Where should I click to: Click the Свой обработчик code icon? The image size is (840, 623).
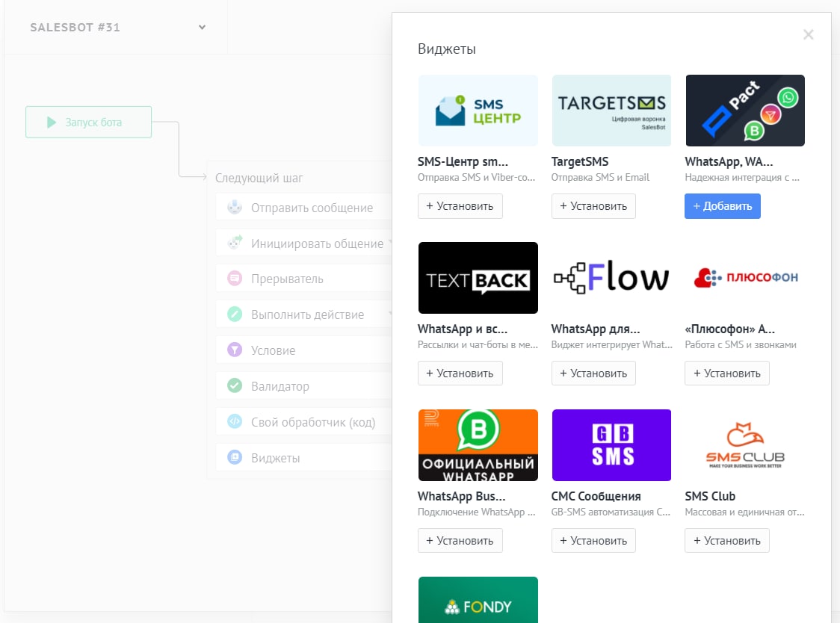tap(235, 421)
